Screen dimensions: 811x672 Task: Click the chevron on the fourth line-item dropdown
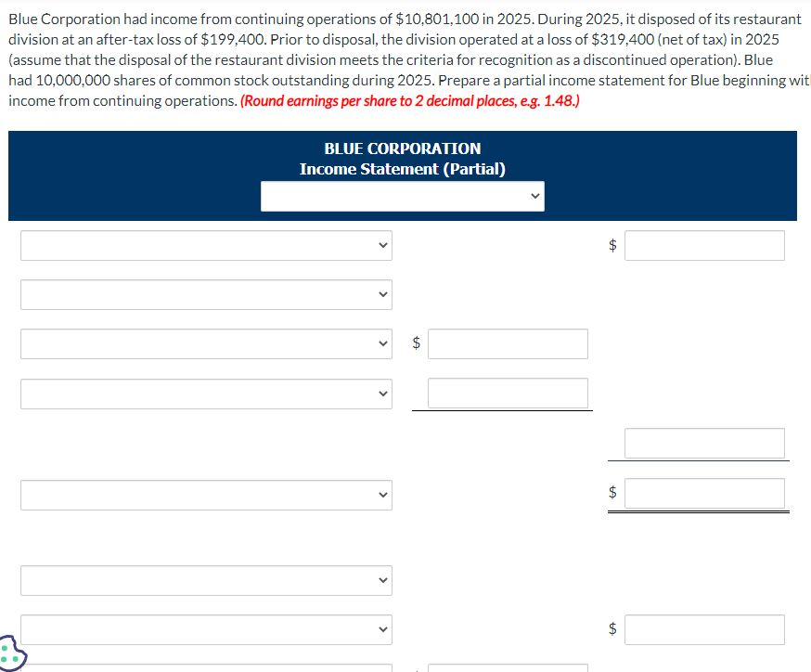point(381,393)
